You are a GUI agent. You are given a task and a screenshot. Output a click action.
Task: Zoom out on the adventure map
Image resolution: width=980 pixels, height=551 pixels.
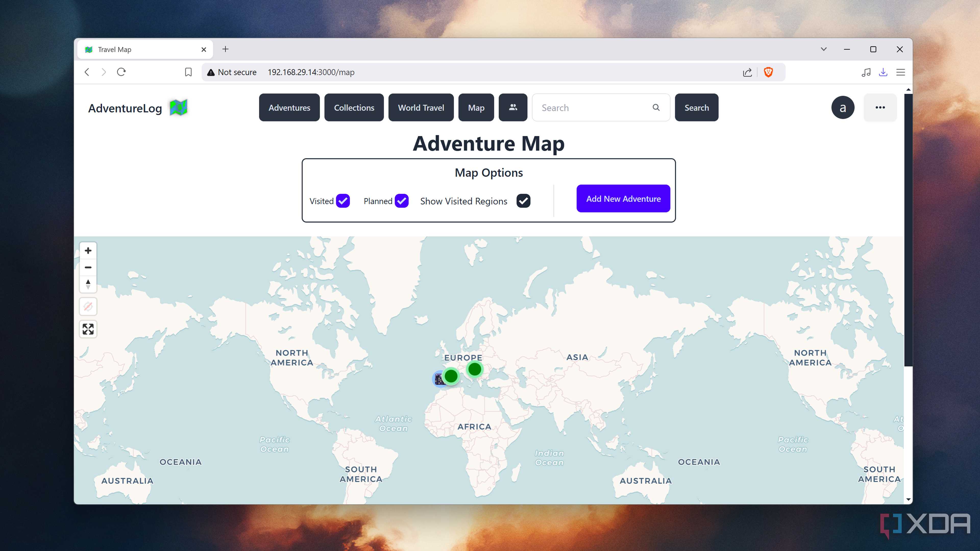(88, 267)
